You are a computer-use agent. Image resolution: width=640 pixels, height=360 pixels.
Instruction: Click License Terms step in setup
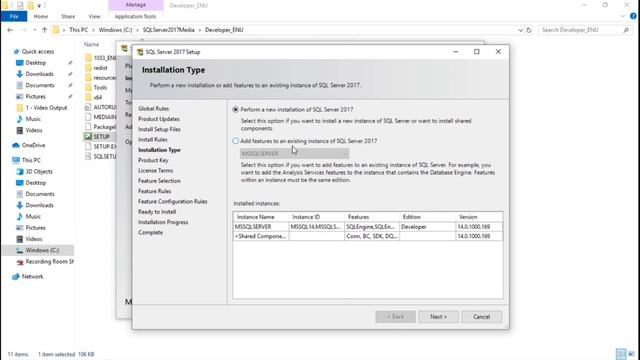156,170
